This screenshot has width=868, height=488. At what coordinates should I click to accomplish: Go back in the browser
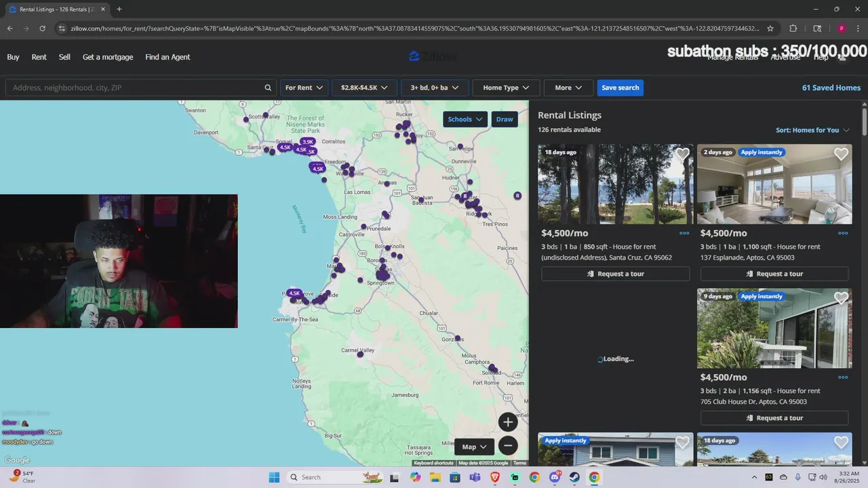pyautogui.click(x=9, y=28)
